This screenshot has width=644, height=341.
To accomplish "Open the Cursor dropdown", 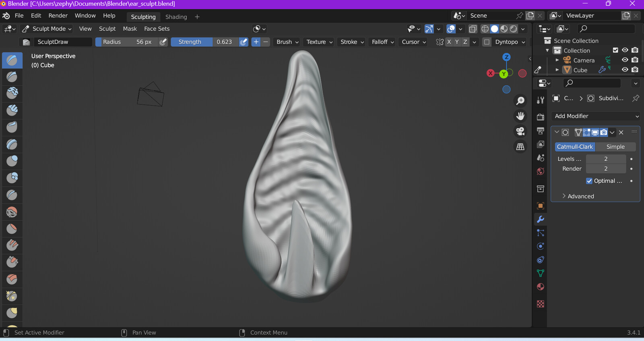I will 414,42.
